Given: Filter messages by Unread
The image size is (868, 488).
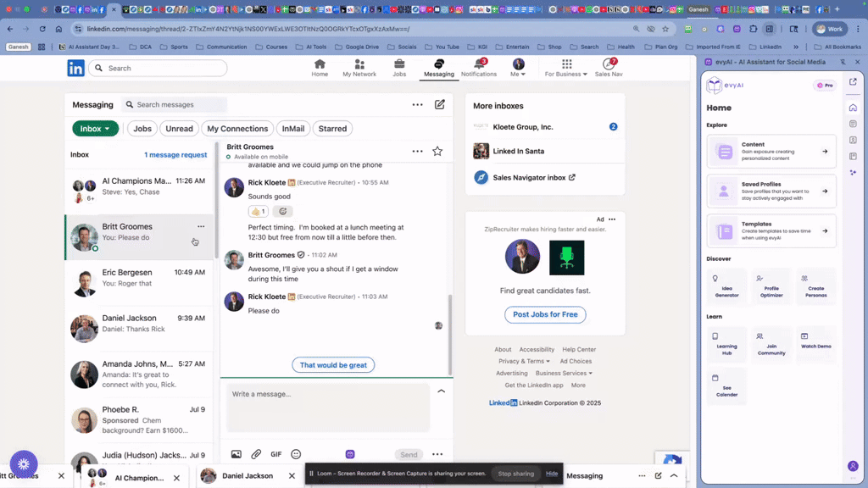Looking at the screenshot, I should point(180,129).
